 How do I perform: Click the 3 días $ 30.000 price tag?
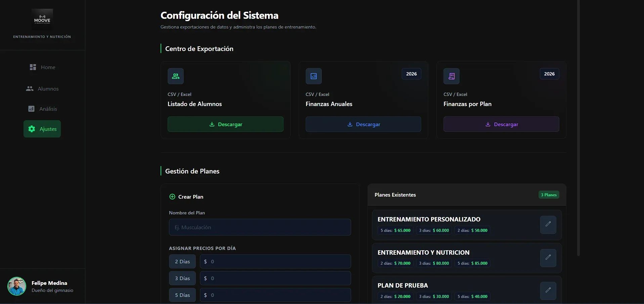coord(434,297)
